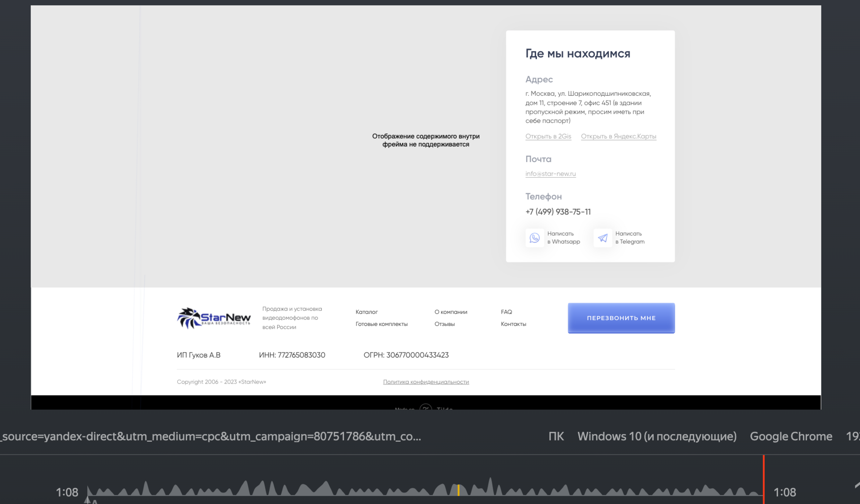
Task: Open 'О компании' footer menu item
Action: click(451, 312)
